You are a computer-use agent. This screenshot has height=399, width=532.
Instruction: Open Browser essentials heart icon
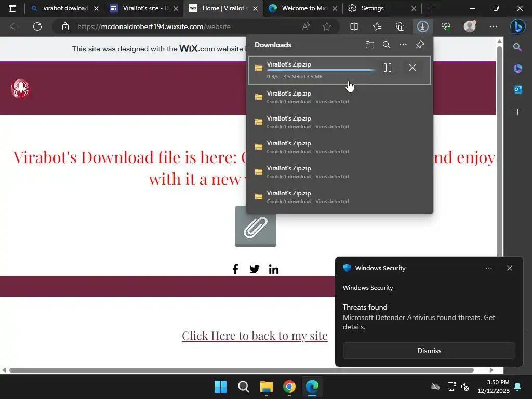(446, 26)
